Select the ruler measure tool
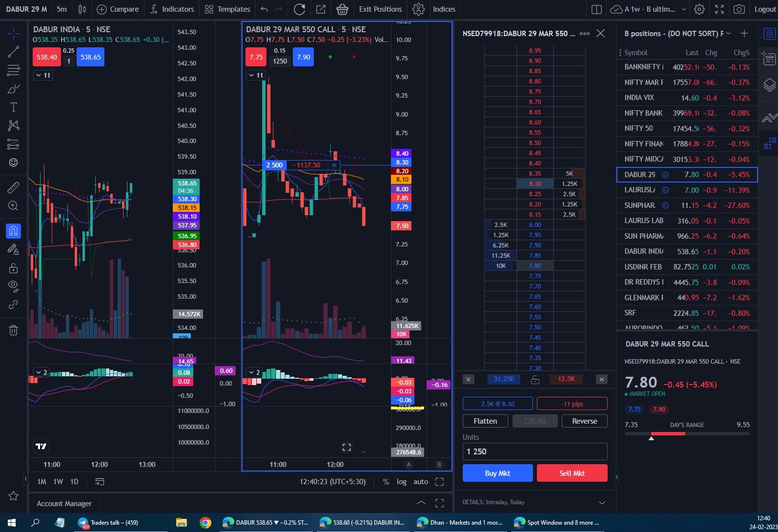778x532 pixels. 13,187
